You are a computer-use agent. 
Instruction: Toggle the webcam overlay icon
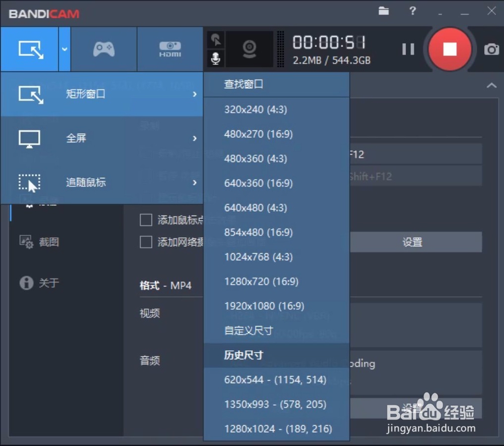249,49
